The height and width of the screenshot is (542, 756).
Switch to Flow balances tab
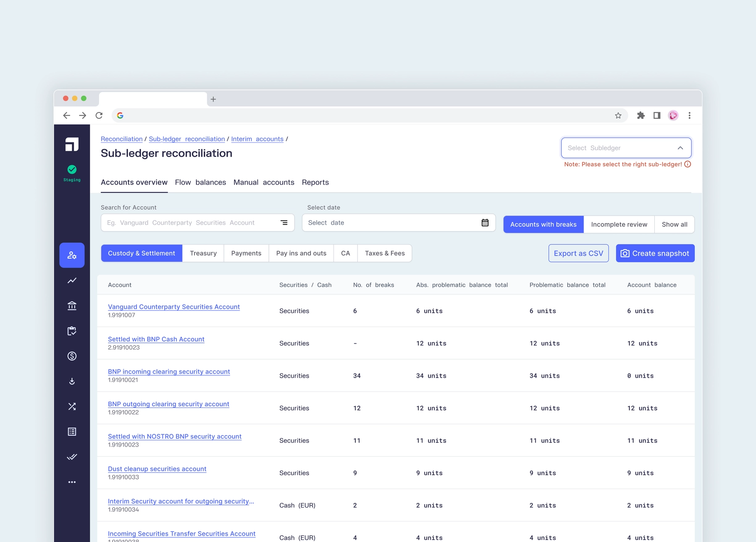coord(200,182)
